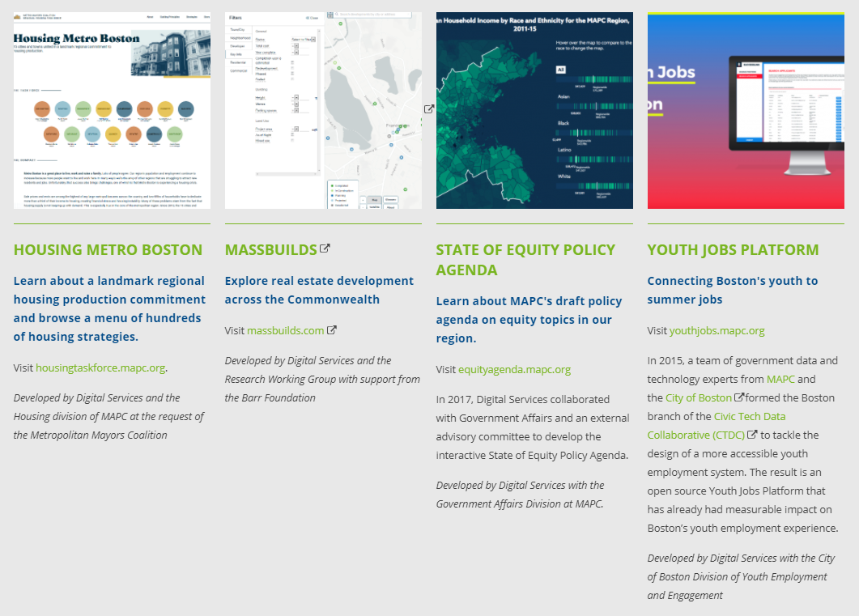
Task: Click 'Learn about a landmark regional housing' subtitle
Action: click(x=109, y=309)
